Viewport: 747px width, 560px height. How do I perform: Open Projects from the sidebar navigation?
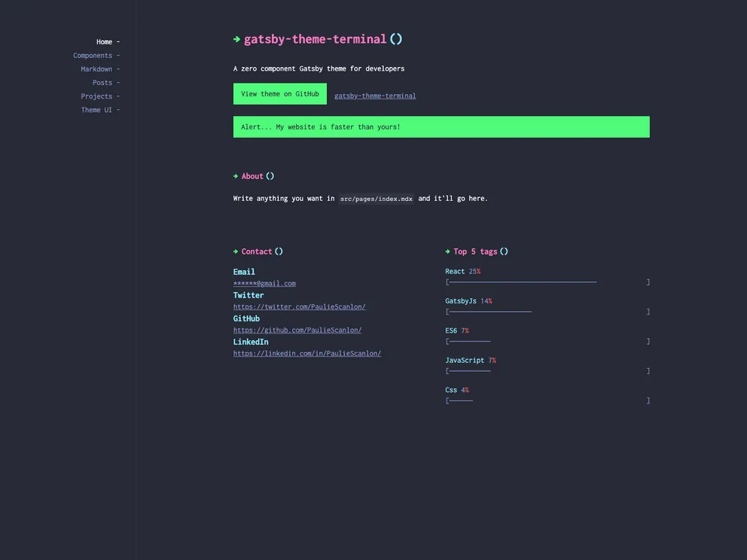pos(97,96)
